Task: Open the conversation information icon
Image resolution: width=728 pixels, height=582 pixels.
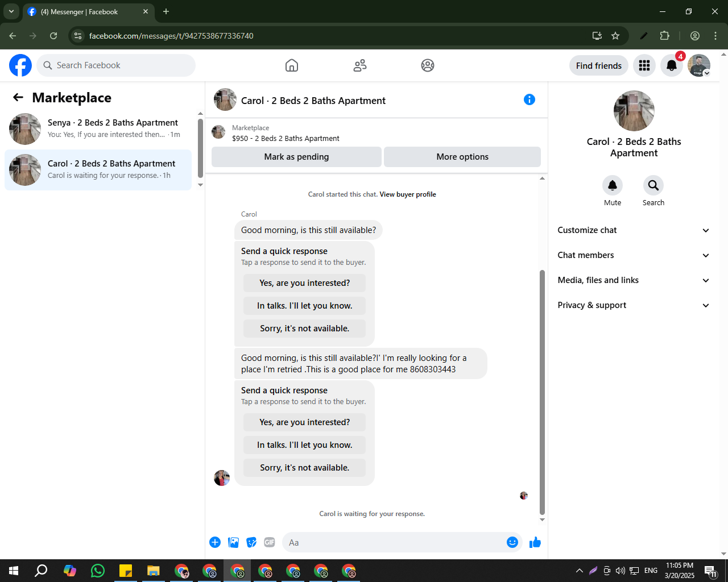Action: point(530,99)
